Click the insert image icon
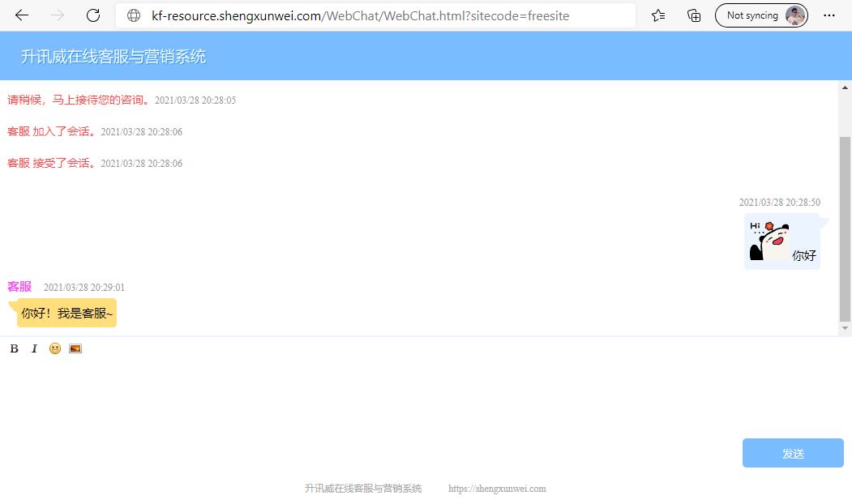Screen dimensions: 852x504 [x=75, y=348]
